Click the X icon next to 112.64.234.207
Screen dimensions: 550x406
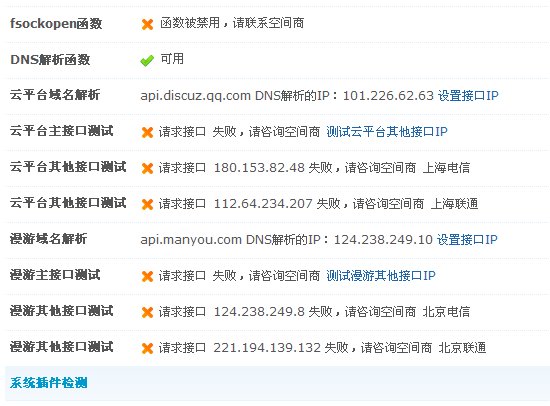pyautogui.click(x=147, y=204)
